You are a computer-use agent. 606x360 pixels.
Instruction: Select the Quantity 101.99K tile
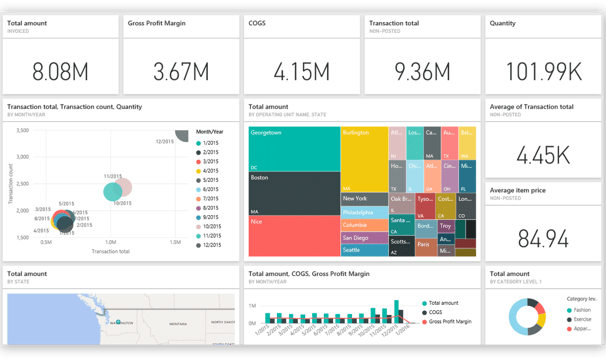pyautogui.click(x=543, y=55)
